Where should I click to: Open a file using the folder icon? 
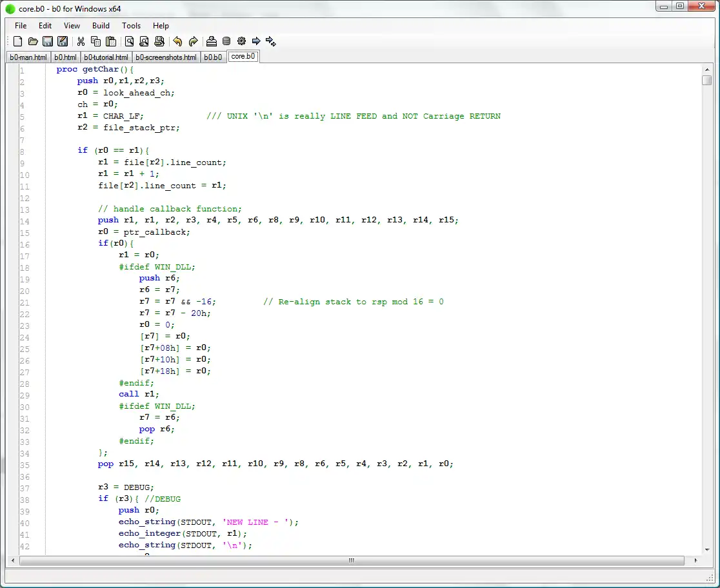(x=33, y=41)
